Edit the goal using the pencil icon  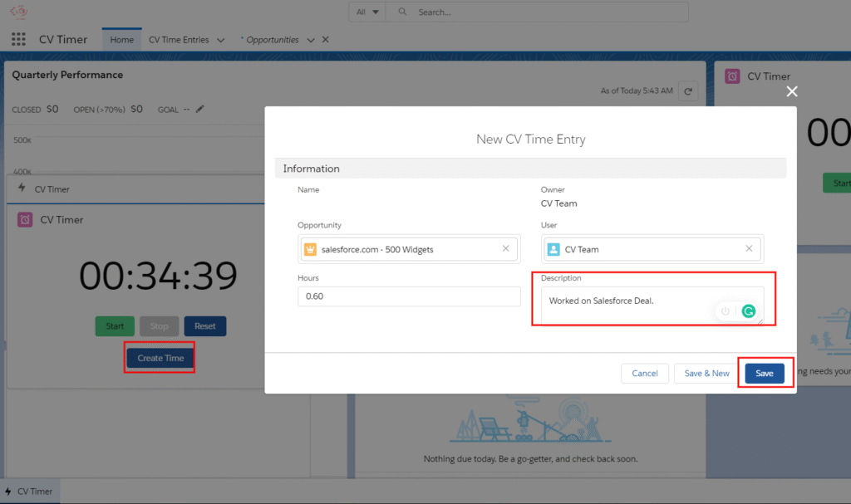pyautogui.click(x=199, y=109)
